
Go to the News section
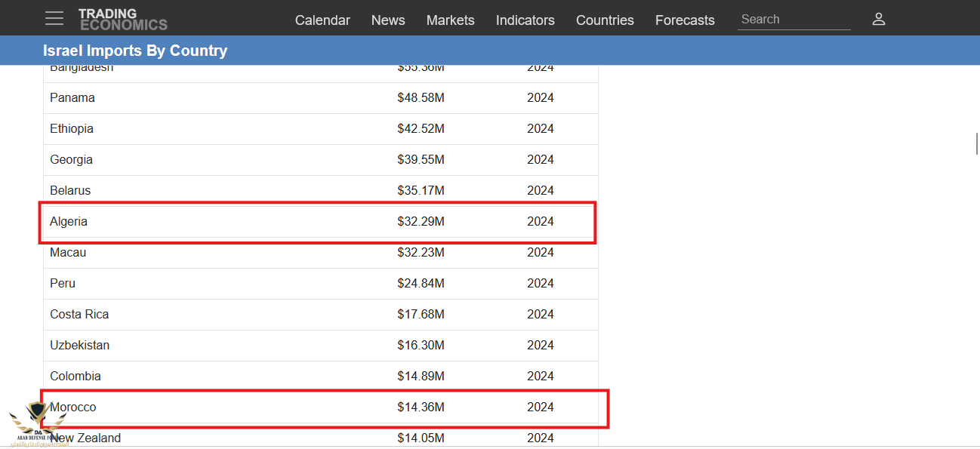point(388,20)
